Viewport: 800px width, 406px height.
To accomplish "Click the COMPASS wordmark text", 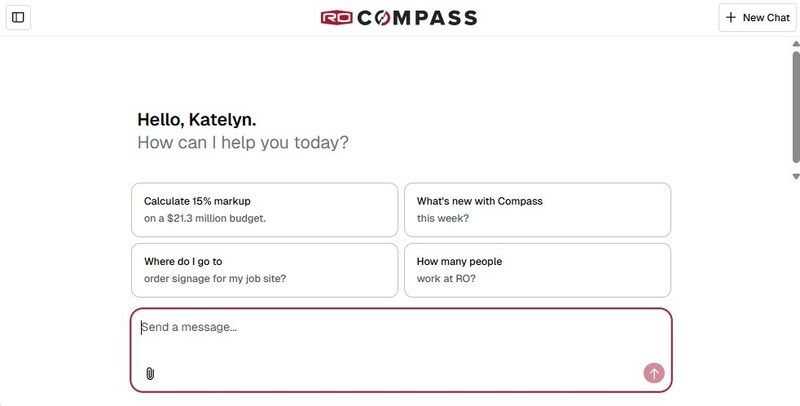I will point(417,17).
